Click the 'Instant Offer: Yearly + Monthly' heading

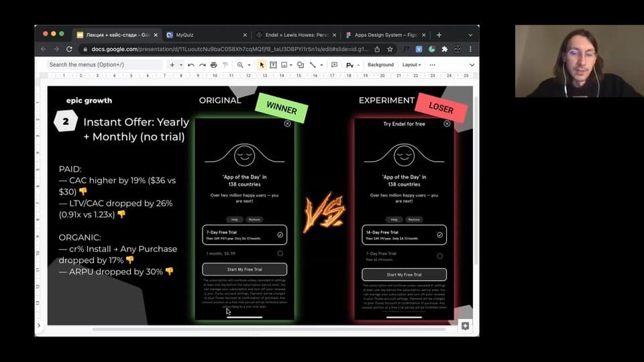[136, 129]
